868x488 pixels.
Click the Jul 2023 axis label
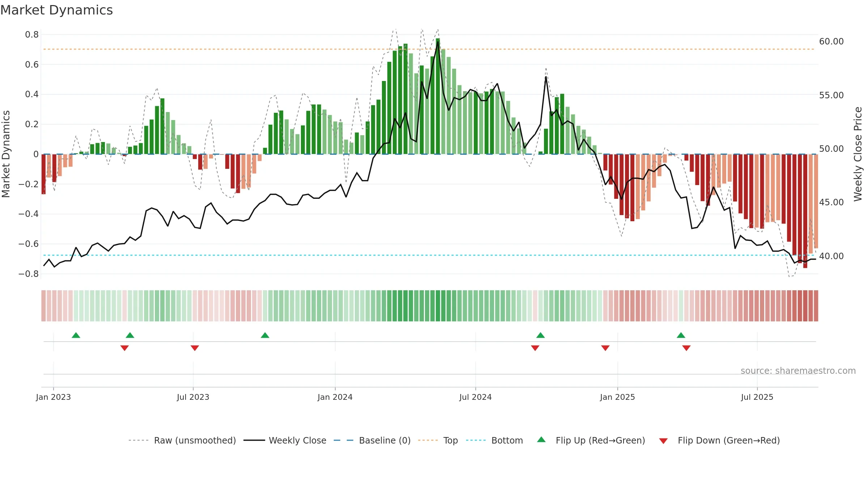tap(193, 397)
